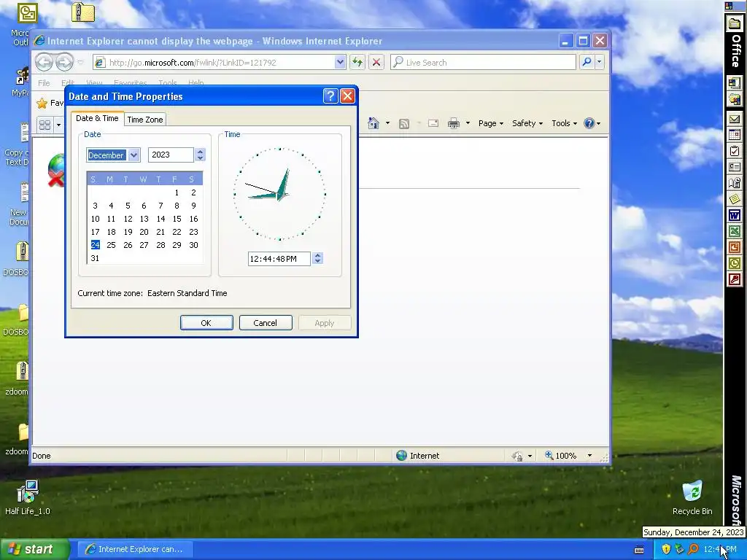Open New Appointment calendar icon on Office bar

tap(735, 135)
